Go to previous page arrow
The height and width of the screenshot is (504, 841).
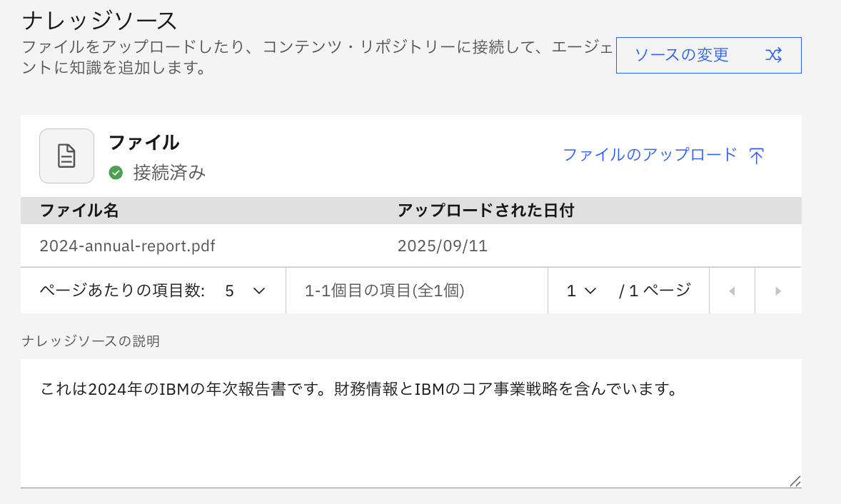point(731,291)
